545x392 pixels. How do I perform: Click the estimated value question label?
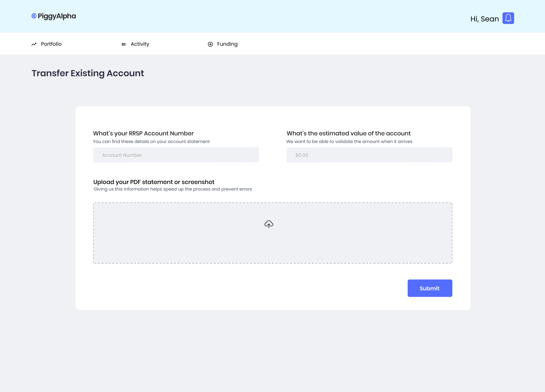pyautogui.click(x=348, y=133)
